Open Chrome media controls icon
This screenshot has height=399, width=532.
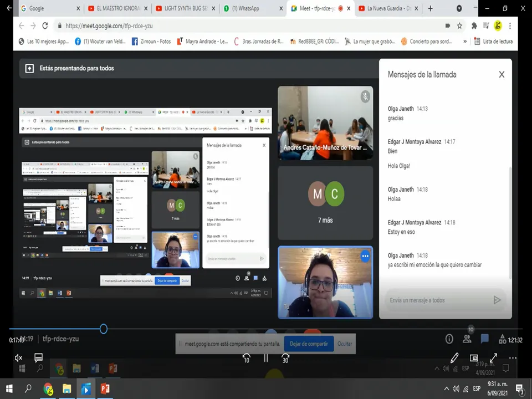click(x=486, y=26)
